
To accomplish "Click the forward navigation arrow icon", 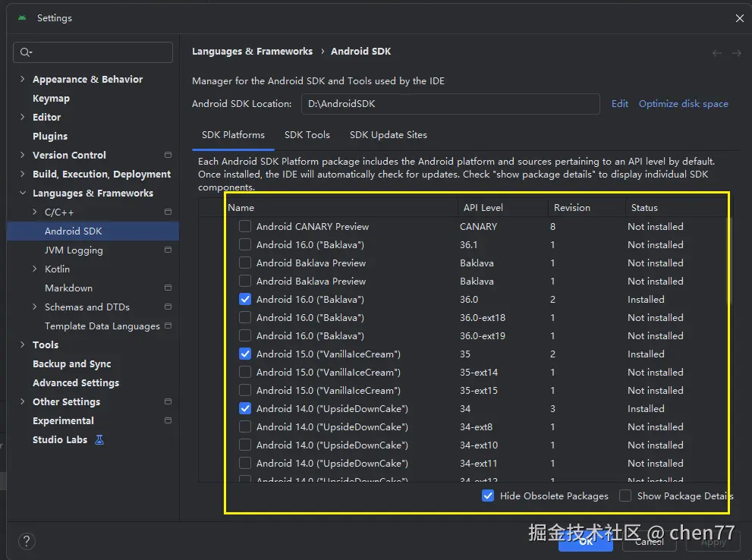I will 737,53.
